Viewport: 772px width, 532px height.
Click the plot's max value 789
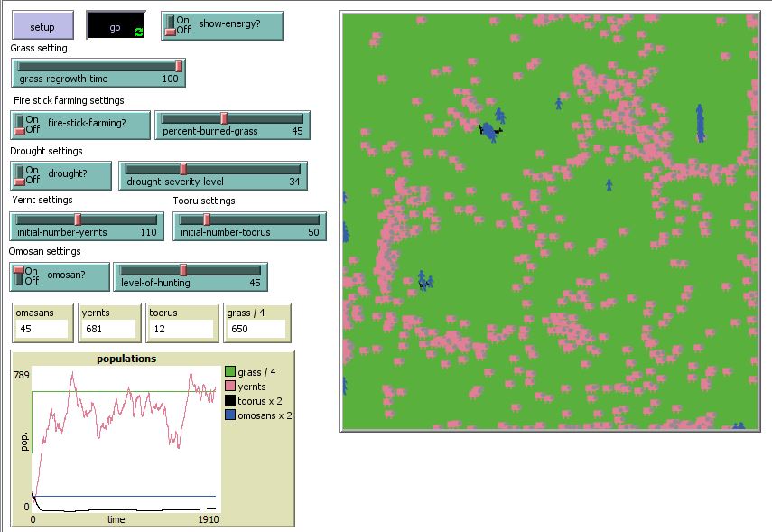(x=22, y=375)
